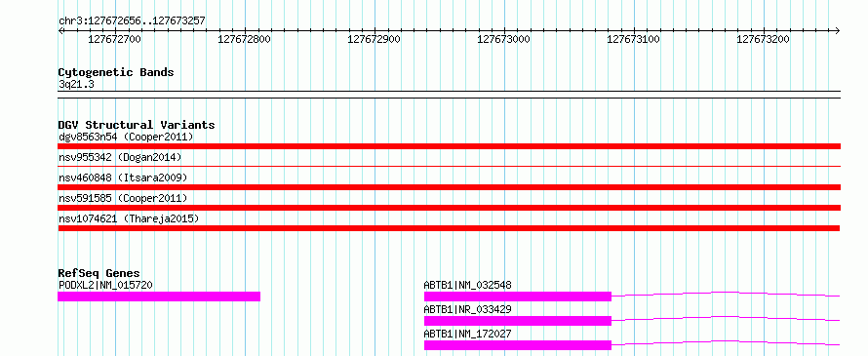Click the chr3:127672656..127673257 region label
The height and width of the screenshot is (356, 868).
point(132,21)
